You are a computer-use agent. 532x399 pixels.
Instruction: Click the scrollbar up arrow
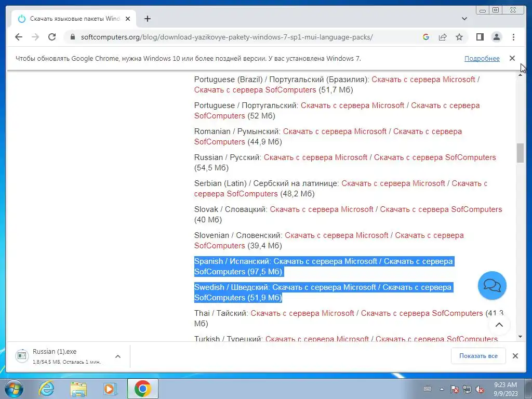click(x=520, y=75)
